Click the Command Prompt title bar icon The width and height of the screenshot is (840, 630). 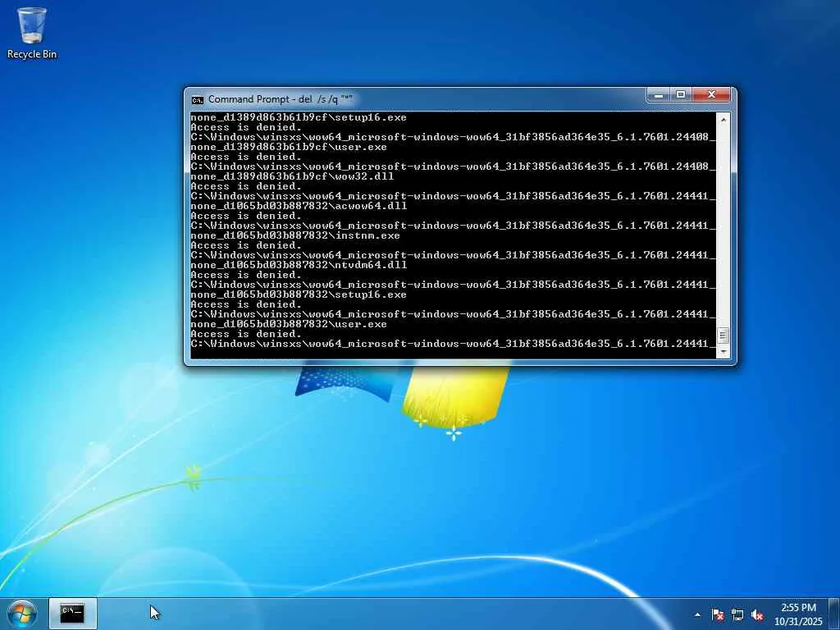coord(198,100)
